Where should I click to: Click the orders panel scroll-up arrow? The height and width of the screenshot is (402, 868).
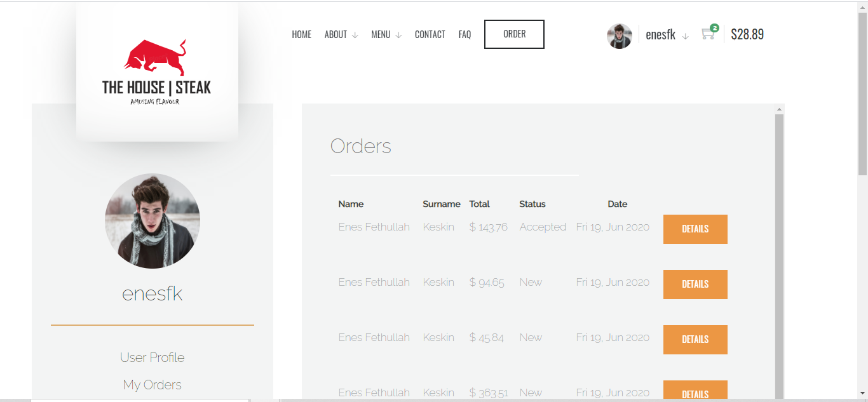pos(780,109)
